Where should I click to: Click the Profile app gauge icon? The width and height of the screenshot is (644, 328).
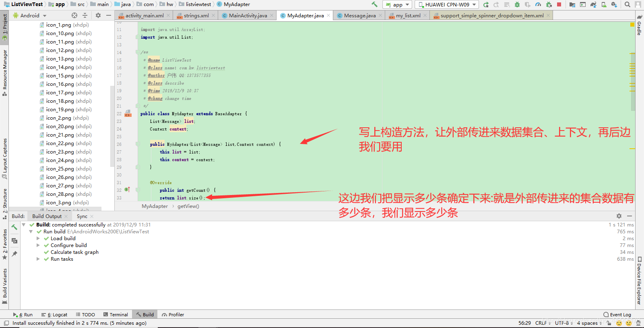[538, 4]
